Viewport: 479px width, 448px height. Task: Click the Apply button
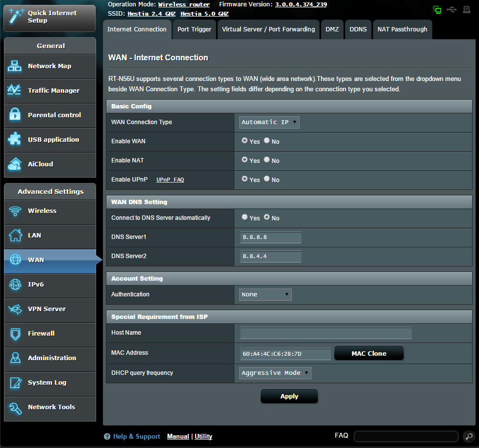(289, 396)
